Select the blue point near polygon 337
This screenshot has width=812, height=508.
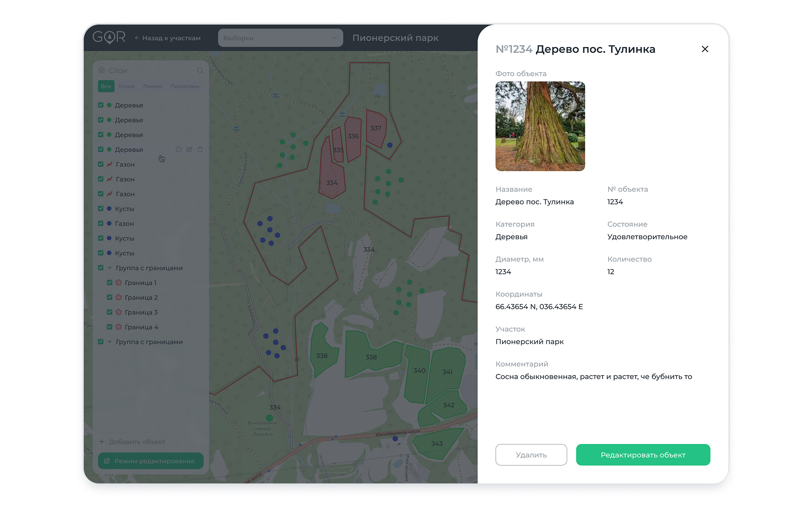tap(390, 145)
